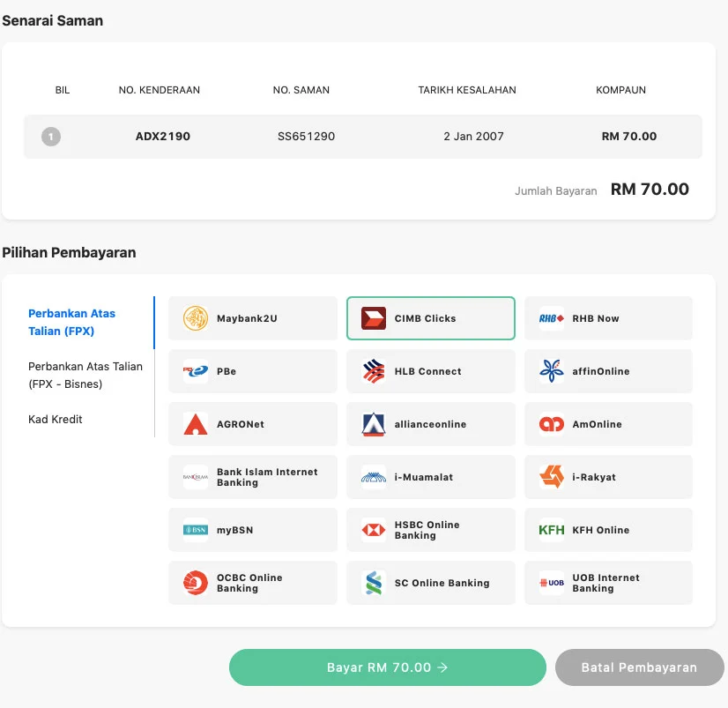The width and height of the screenshot is (728, 708).
Task: Select the 'i-Rakyat' label
Action: (594, 477)
